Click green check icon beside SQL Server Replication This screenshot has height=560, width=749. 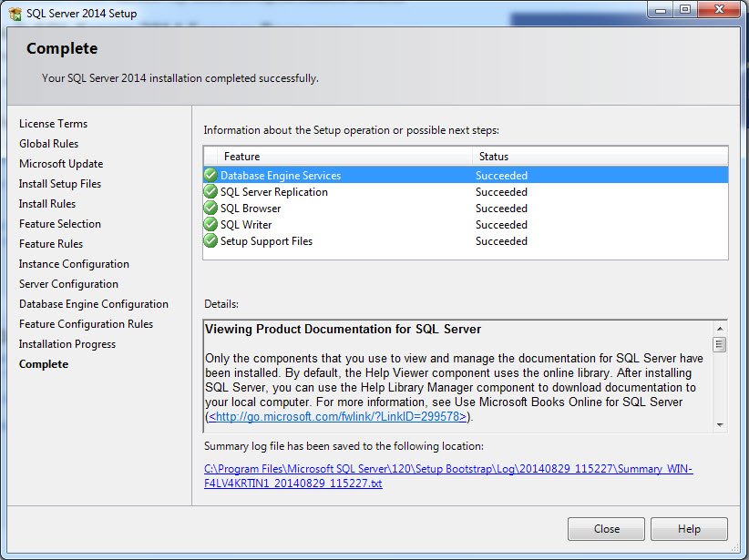point(210,191)
